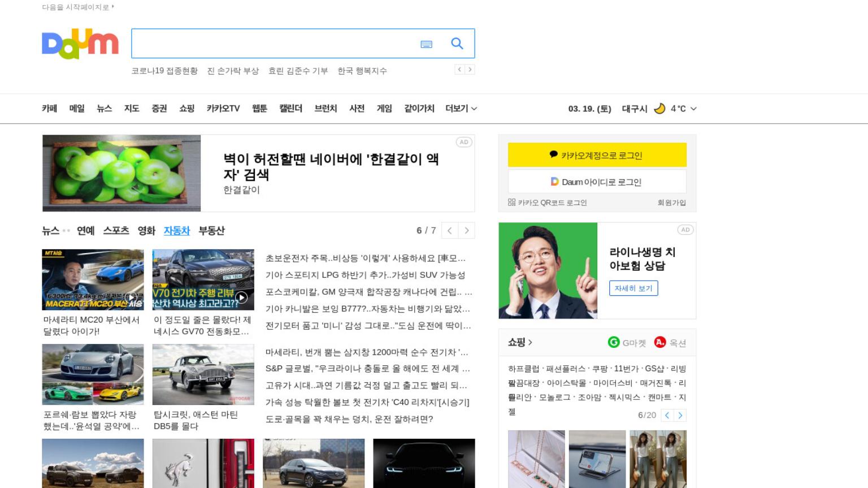Switch to the 부동산 tab
The image size is (868, 488).
click(x=211, y=230)
